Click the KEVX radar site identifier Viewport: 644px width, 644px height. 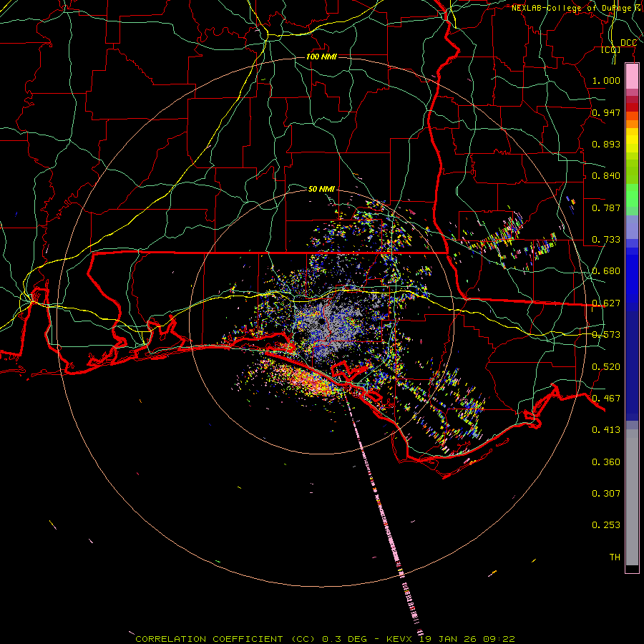399,639
